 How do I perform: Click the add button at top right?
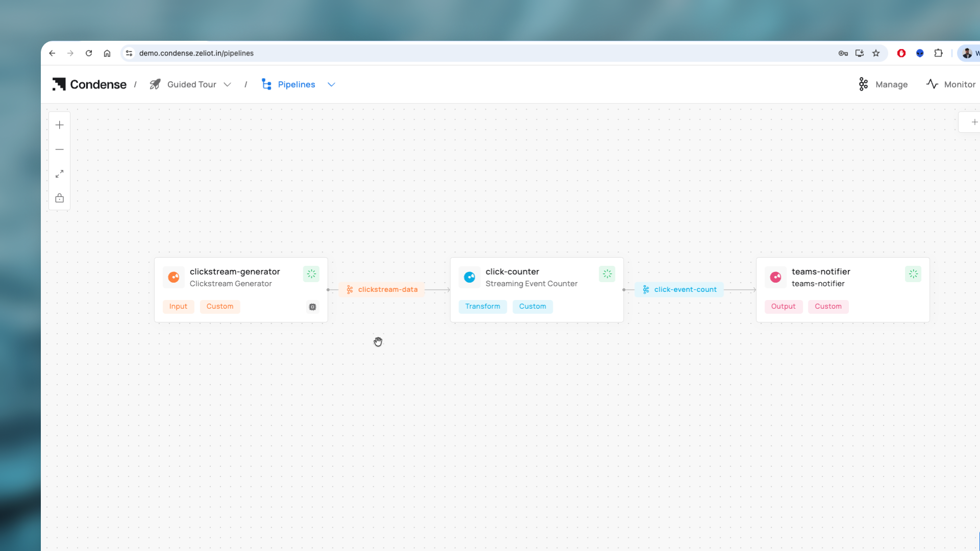pyautogui.click(x=974, y=122)
